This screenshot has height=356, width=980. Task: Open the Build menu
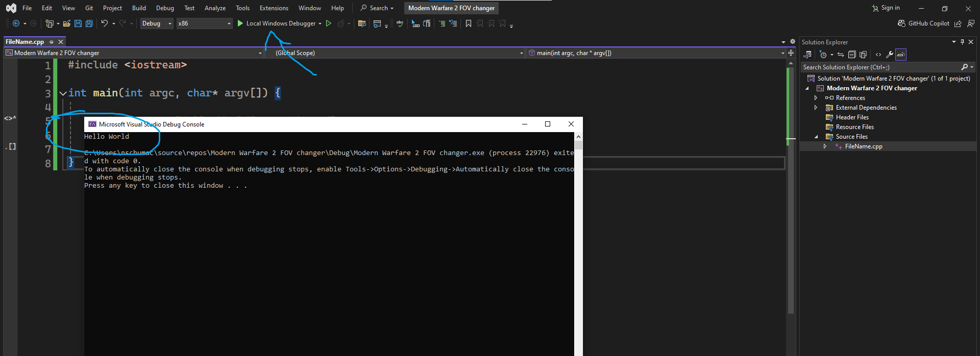139,8
